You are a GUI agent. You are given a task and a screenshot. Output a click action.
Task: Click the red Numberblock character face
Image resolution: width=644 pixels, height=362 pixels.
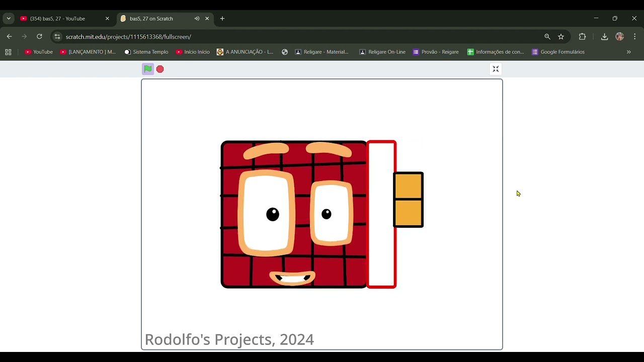[x=294, y=215]
